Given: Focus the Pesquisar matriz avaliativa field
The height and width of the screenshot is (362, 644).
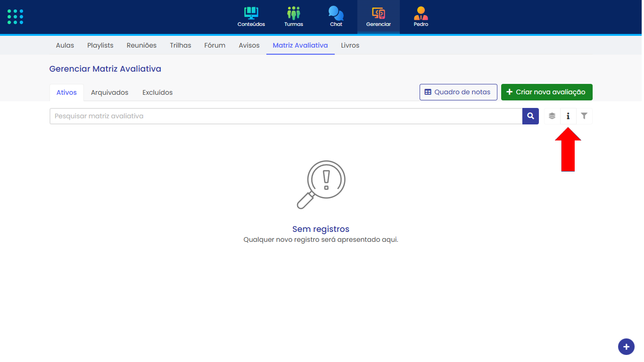Looking at the screenshot, I should point(286,116).
